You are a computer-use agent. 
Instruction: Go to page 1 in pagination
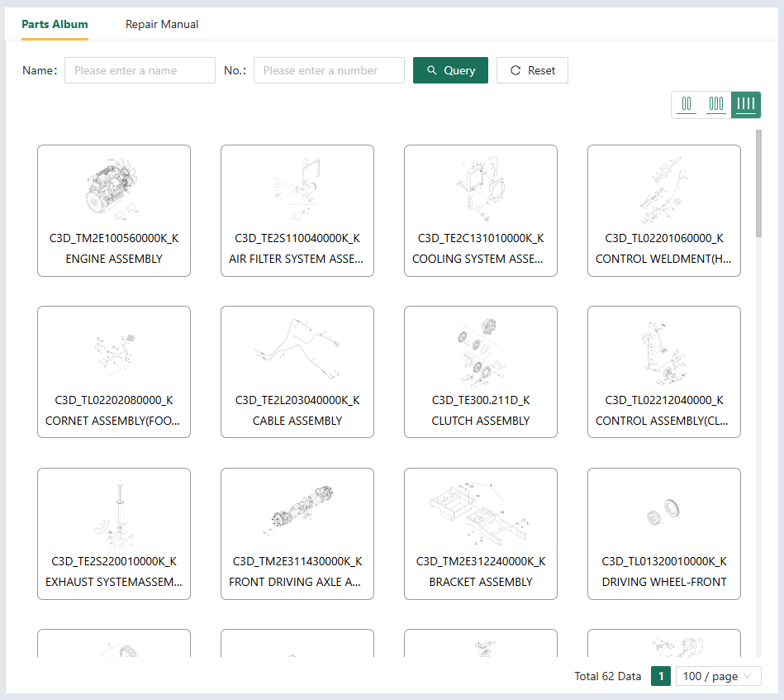[x=660, y=676]
